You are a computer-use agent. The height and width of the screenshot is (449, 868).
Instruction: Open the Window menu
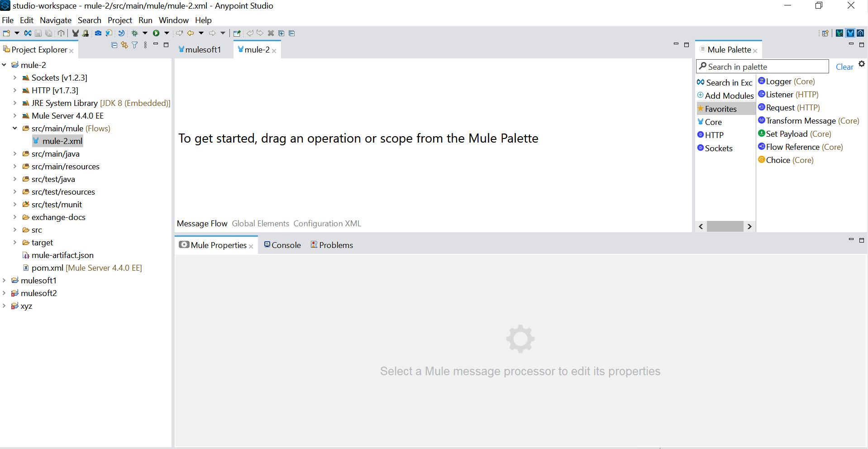[174, 20]
